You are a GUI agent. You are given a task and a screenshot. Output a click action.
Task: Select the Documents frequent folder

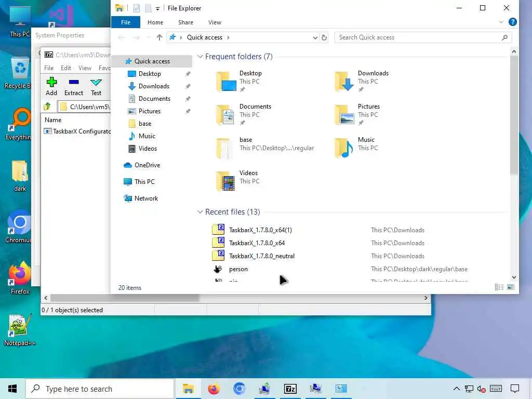244,114
